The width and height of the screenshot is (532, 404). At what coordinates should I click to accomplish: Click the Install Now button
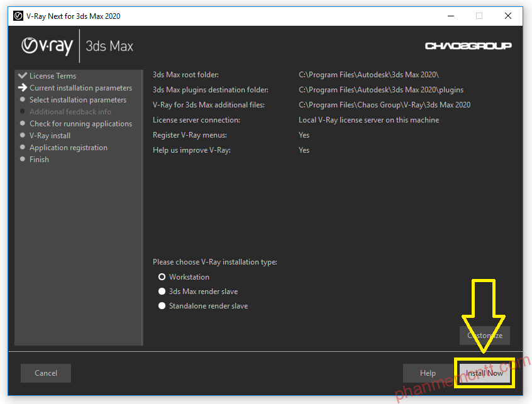[x=484, y=373]
